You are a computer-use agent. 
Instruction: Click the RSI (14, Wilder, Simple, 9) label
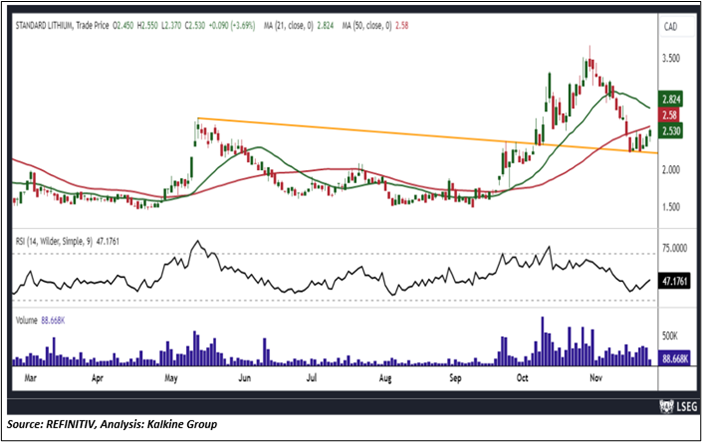(x=54, y=241)
